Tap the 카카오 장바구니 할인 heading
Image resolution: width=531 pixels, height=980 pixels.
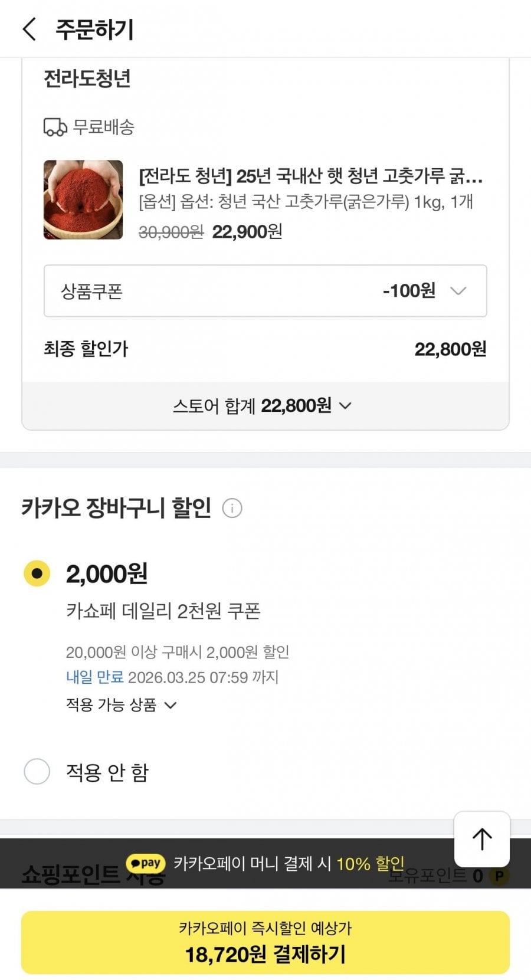point(116,508)
